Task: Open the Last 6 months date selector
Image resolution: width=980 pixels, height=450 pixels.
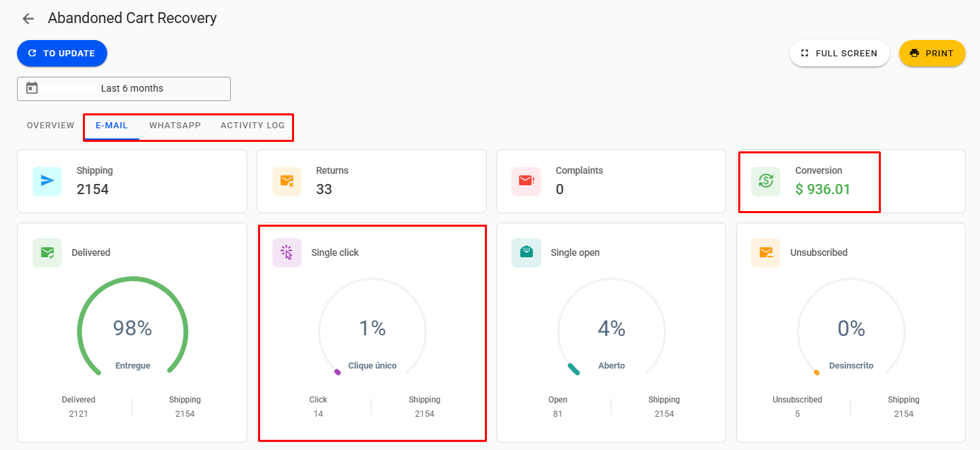Action: pyautogui.click(x=132, y=88)
